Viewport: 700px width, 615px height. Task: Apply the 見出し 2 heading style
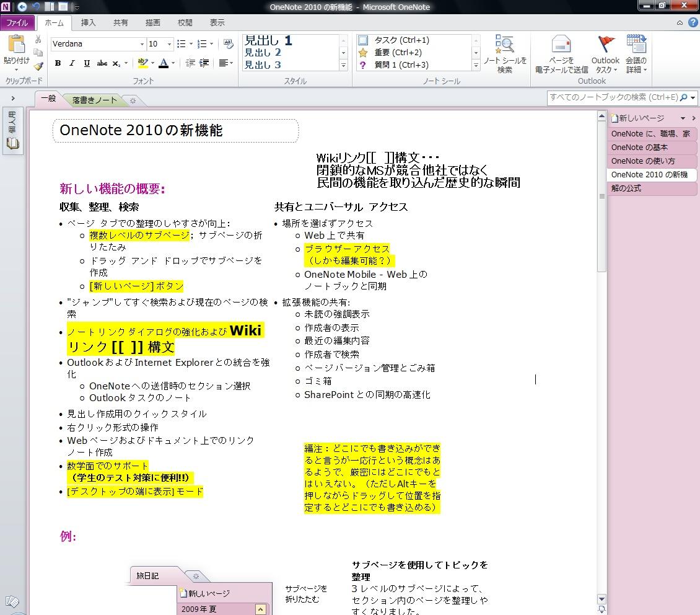(263, 53)
